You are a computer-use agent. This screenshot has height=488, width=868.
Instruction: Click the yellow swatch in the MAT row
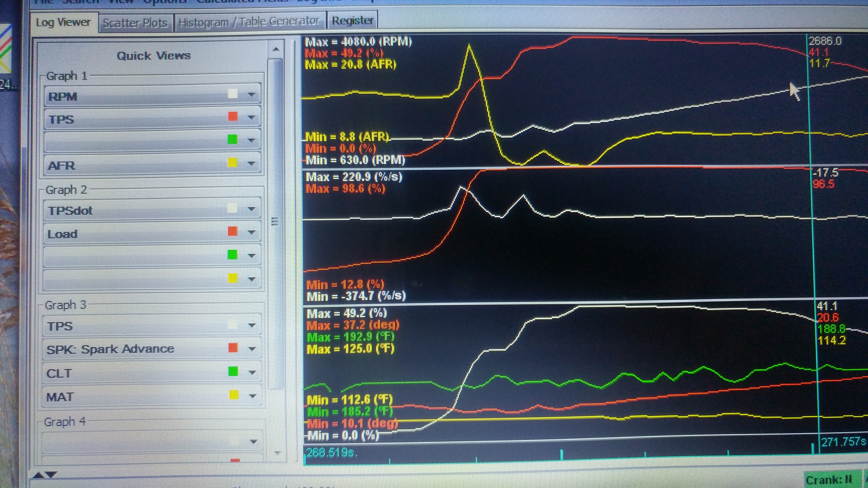[234, 395]
